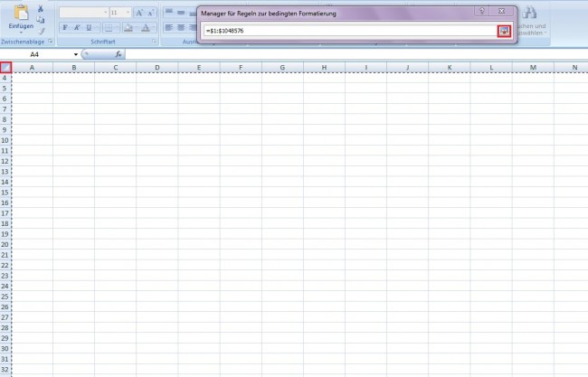Select row 25 header
Image resolution: width=588 pixels, height=377 pixels.
tap(5, 297)
